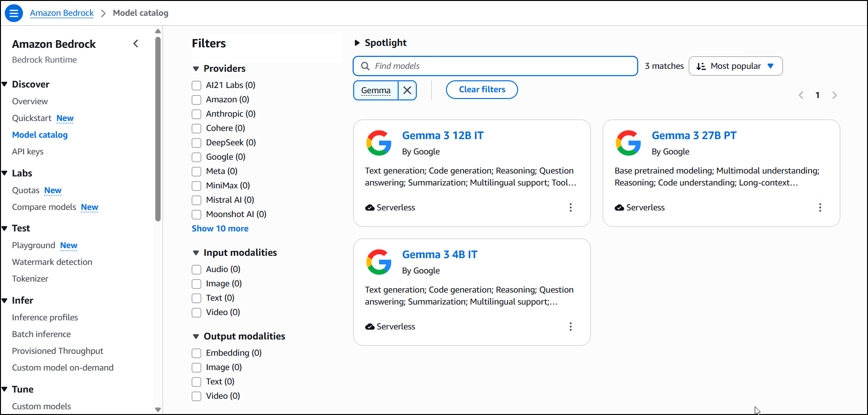This screenshot has width=868, height=415.
Task: Open Playground in the sidebar
Action: click(33, 245)
